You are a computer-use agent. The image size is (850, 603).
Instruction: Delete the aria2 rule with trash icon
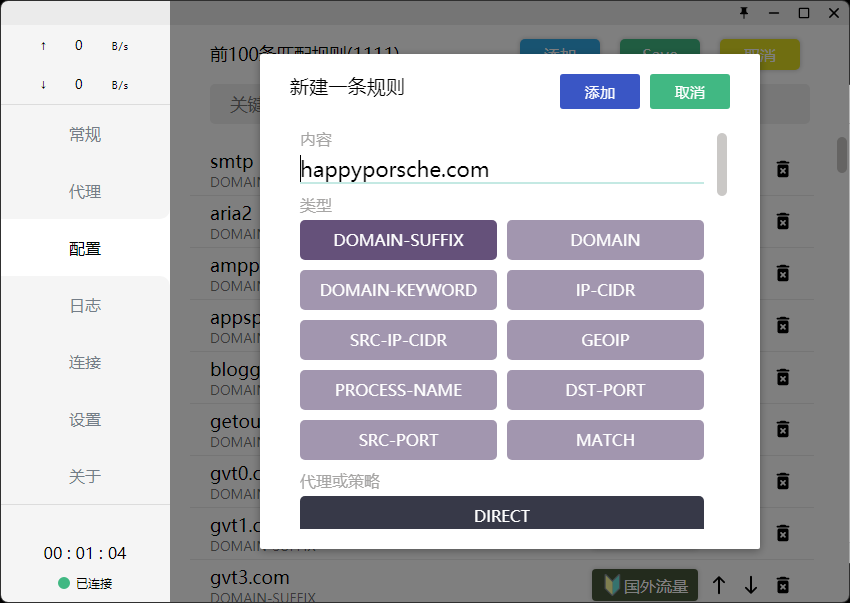coord(783,221)
